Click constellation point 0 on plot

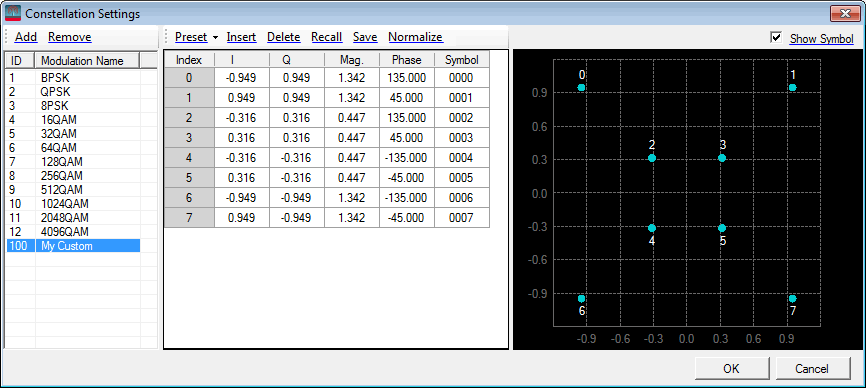click(581, 87)
